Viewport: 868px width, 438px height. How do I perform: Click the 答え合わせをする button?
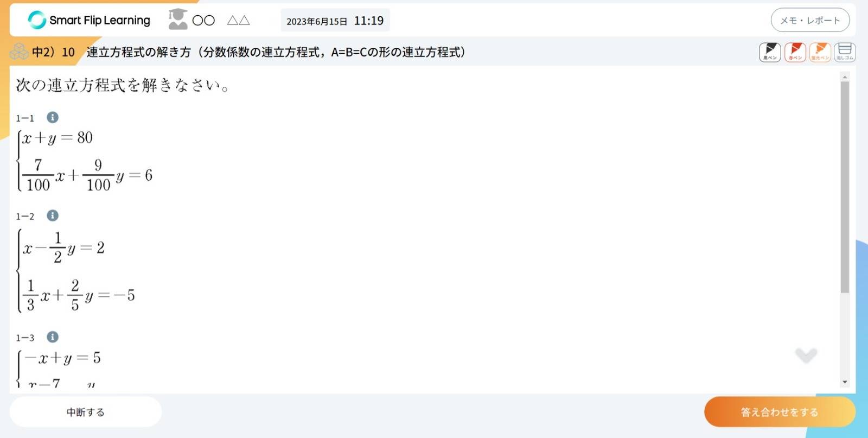tap(780, 412)
